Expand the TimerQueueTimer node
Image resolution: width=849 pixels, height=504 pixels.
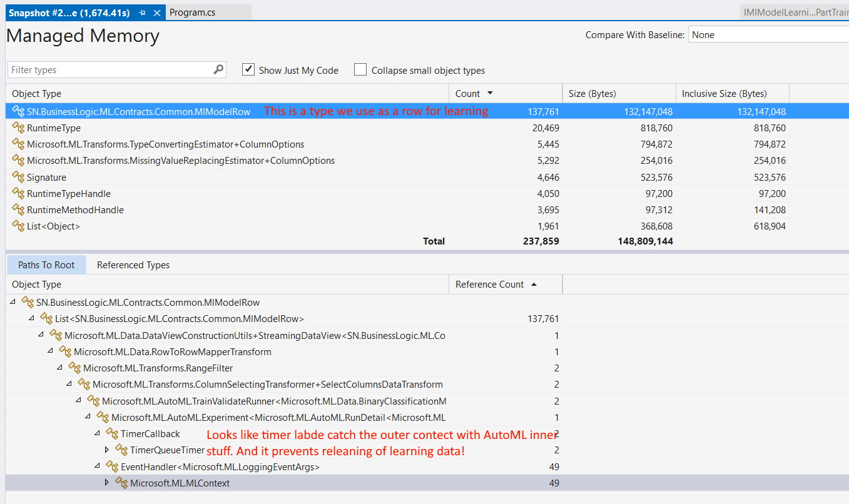107,450
